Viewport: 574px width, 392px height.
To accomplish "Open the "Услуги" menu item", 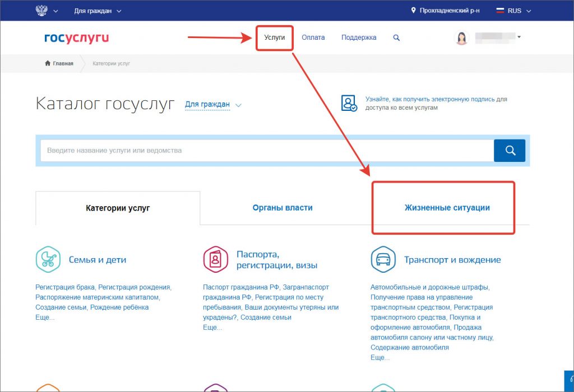I will 275,38.
